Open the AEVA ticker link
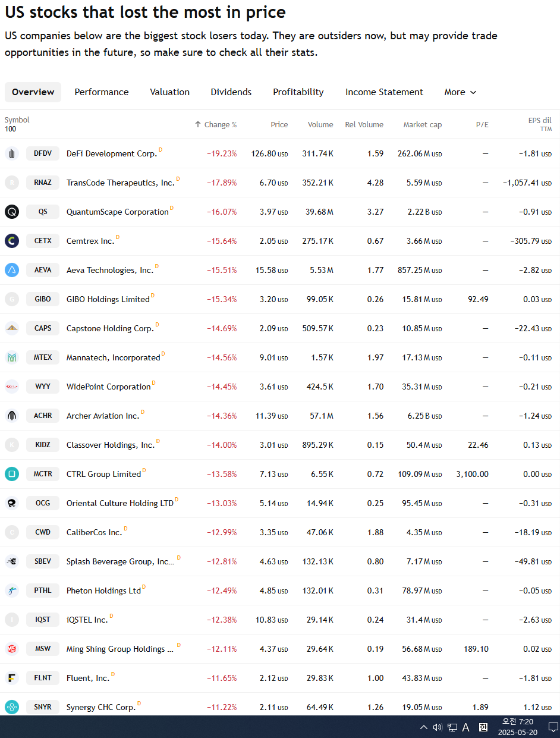 43,270
